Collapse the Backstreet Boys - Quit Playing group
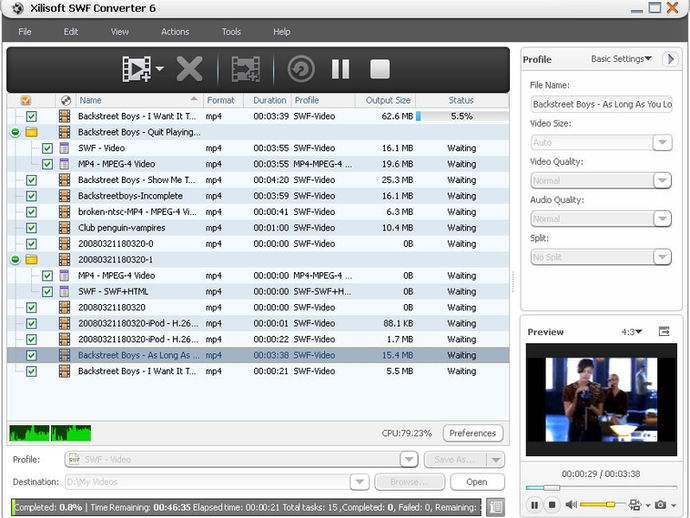Viewport: 690px width, 518px height. tap(15, 132)
